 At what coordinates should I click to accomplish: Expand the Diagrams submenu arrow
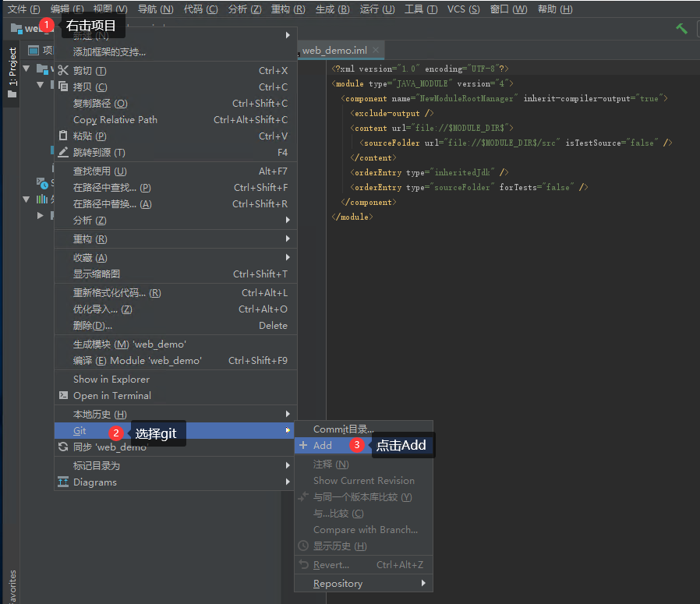pyautogui.click(x=288, y=482)
